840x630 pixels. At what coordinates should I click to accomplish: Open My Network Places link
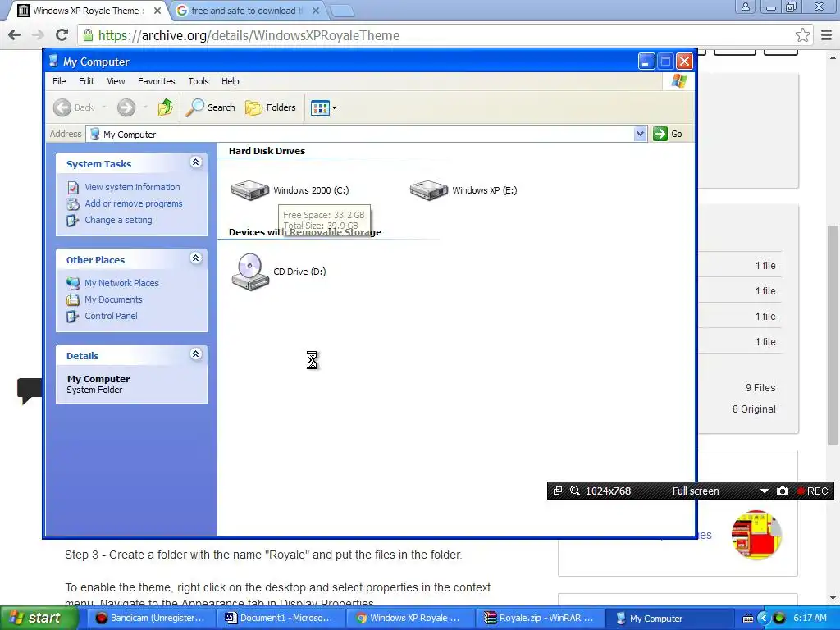(x=121, y=283)
